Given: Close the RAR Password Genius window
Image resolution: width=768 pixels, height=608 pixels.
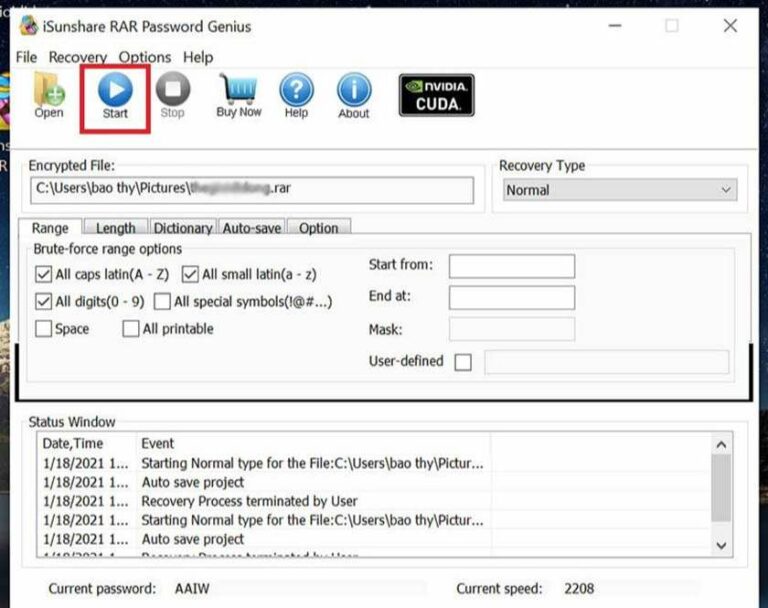Looking at the screenshot, I should click(730, 25).
